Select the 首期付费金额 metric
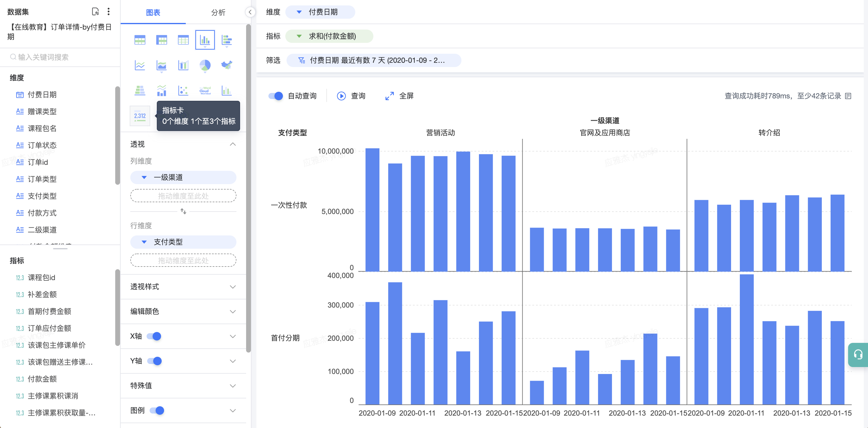868x428 pixels. pos(49,311)
